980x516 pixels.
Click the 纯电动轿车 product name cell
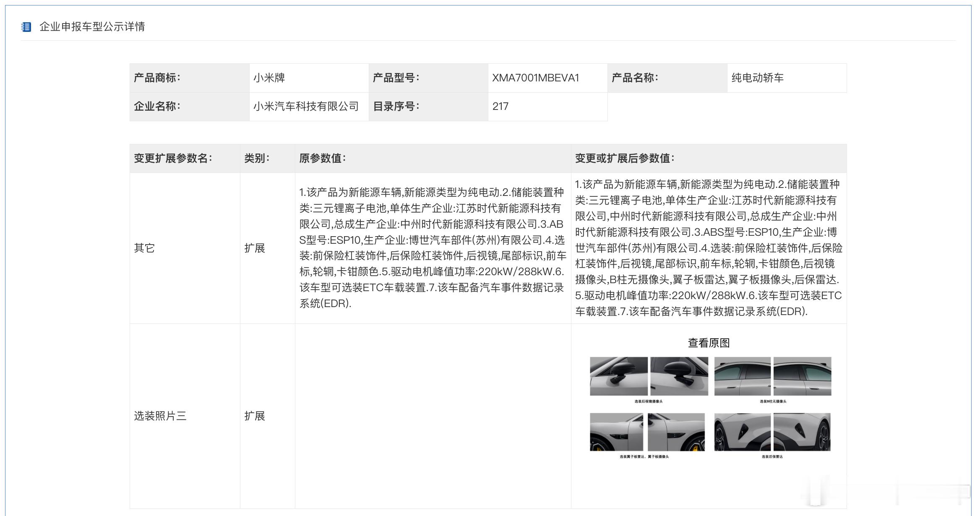pyautogui.click(x=757, y=78)
